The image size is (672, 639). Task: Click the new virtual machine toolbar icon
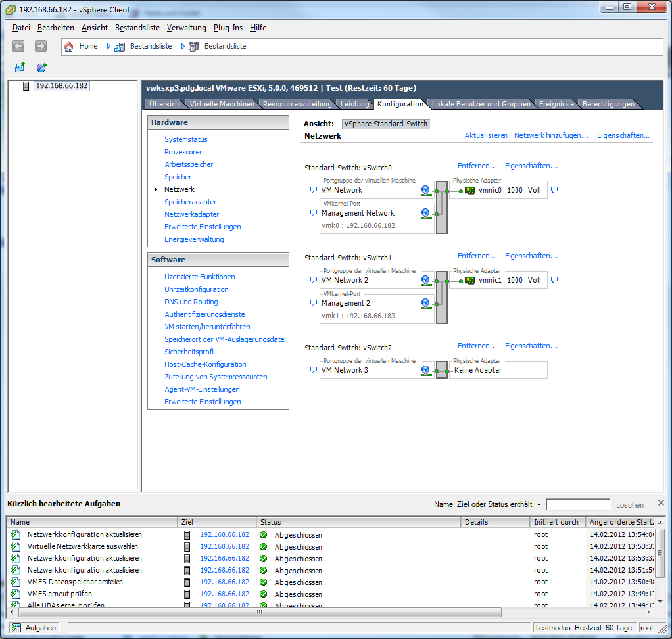tap(20, 68)
